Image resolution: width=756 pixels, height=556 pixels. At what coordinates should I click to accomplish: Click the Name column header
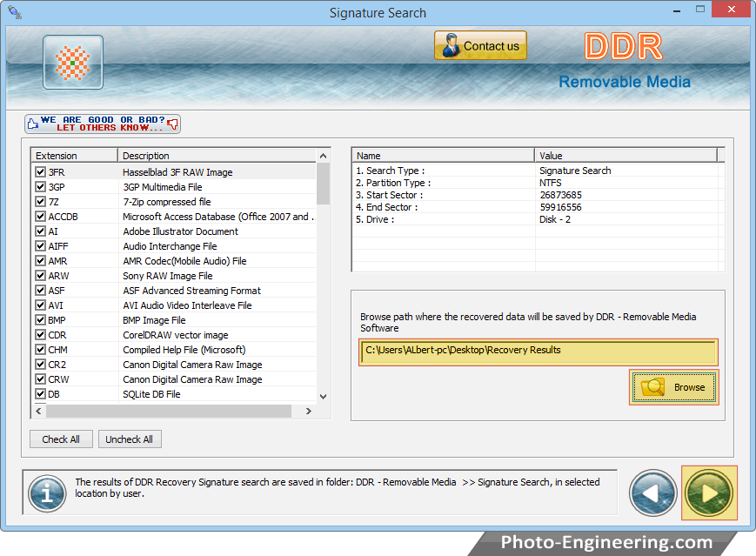coord(443,156)
